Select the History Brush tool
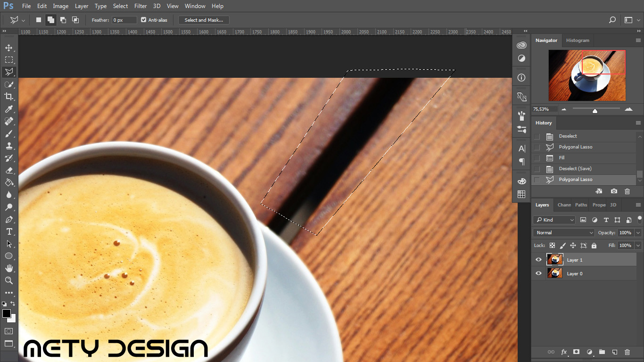Image resolution: width=644 pixels, height=362 pixels. point(9,158)
